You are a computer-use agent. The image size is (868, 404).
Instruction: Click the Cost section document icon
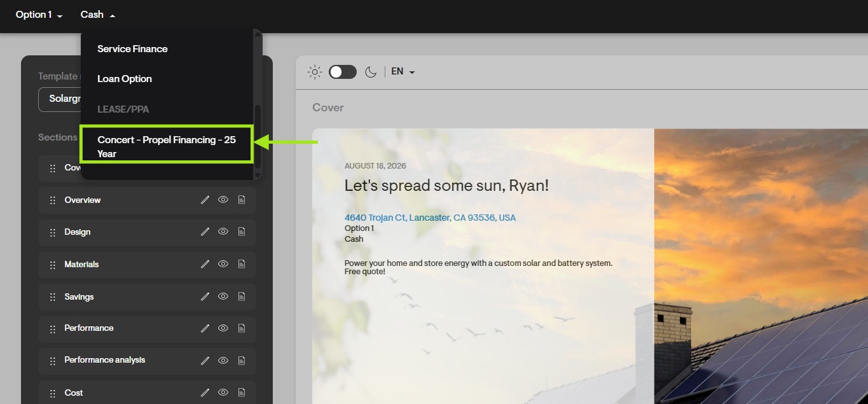(x=242, y=393)
